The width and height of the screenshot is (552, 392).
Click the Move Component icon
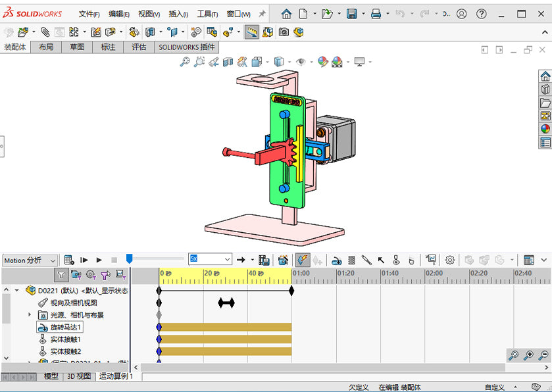pos(110,32)
